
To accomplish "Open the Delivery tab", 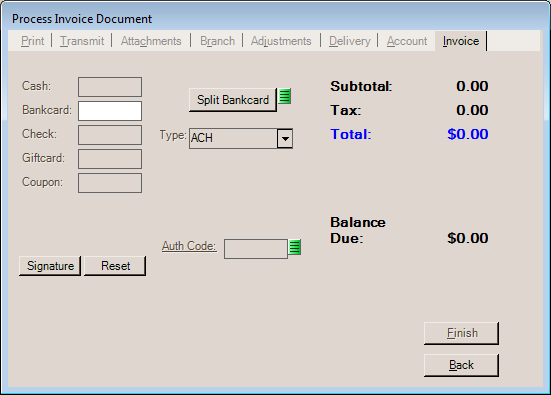I will point(350,41).
